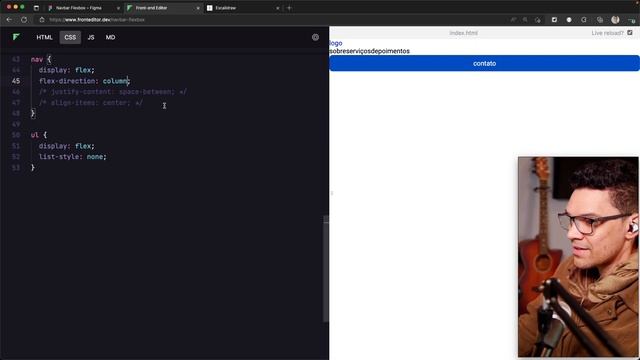Click line number 45 in the gutter
Viewport: 640px width, 360px height.
click(x=16, y=81)
